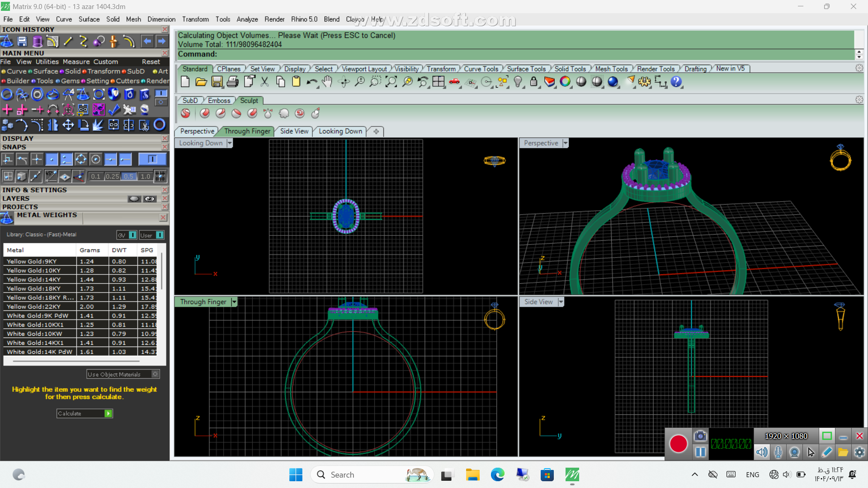868x488 pixels.
Task: Toggle the Layers eye visibility icon
Action: click(x=150, y=199)
